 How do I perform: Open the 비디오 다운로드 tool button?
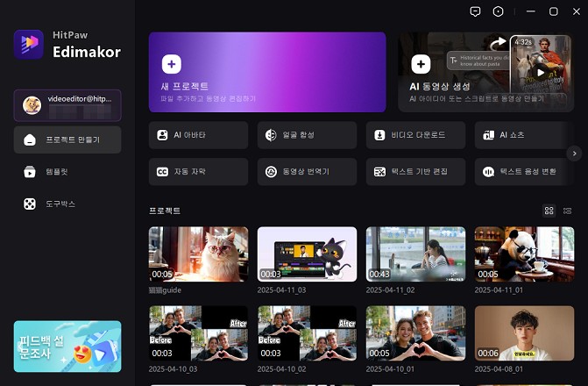415,135
